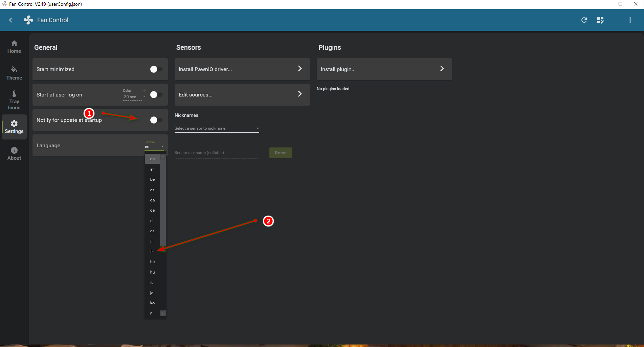Open the three-dot overflow menu
The image size is (644, 347).
[x=630, y=20]
